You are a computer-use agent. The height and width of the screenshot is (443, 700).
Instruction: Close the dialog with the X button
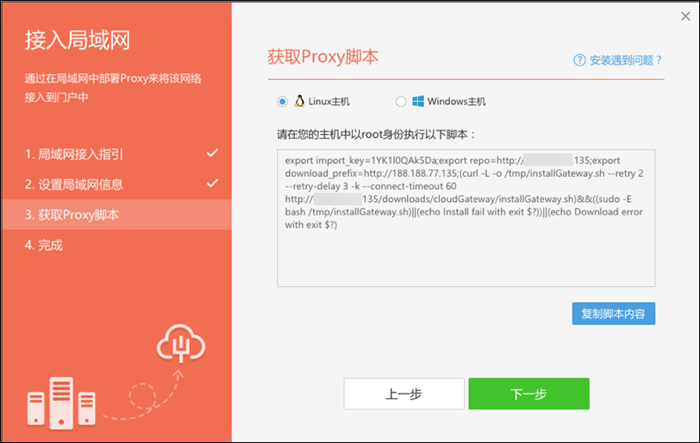686,17
